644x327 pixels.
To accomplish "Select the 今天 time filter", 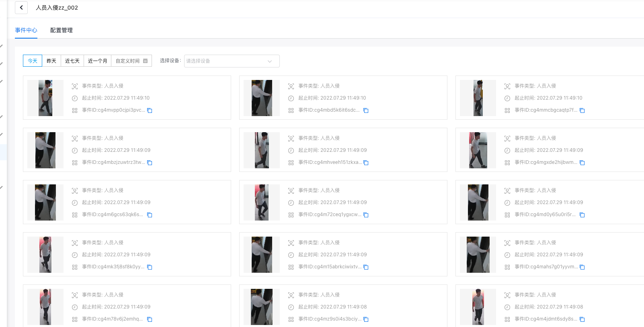I will [33, 61].
